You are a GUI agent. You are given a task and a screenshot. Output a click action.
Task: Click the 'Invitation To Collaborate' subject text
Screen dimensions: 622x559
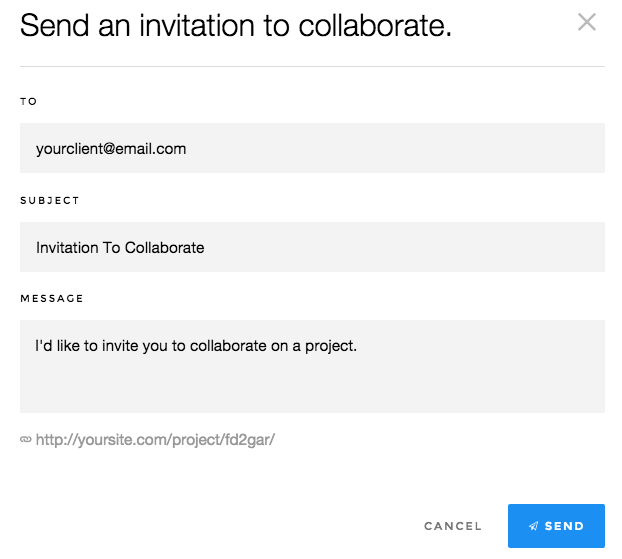(120, 247)
